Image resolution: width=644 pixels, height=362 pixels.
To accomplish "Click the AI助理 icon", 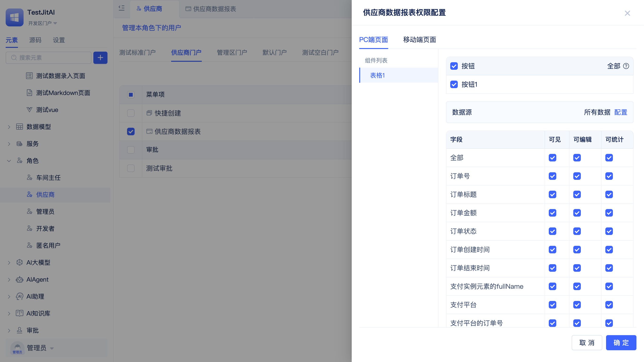I will (x=20, y=296).
